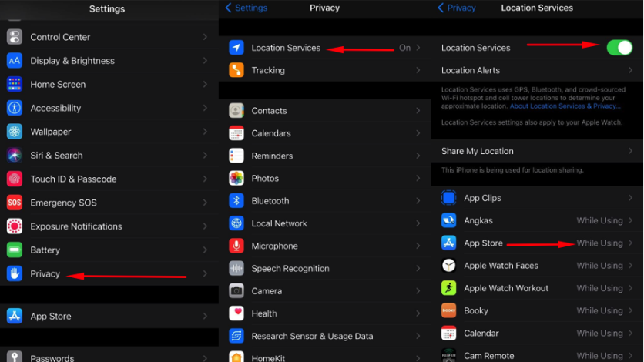
Task: Open Angkas While Using option
Action: point(599,220)
